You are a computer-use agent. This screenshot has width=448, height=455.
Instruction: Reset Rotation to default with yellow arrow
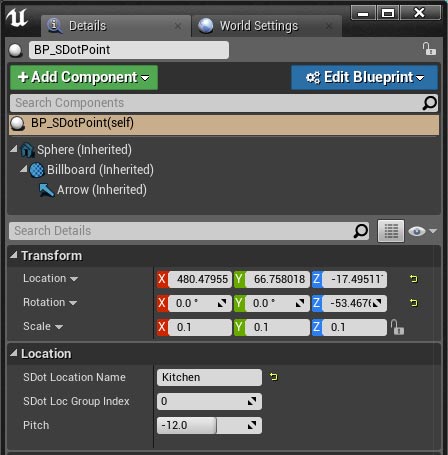(x=414, y=303)
